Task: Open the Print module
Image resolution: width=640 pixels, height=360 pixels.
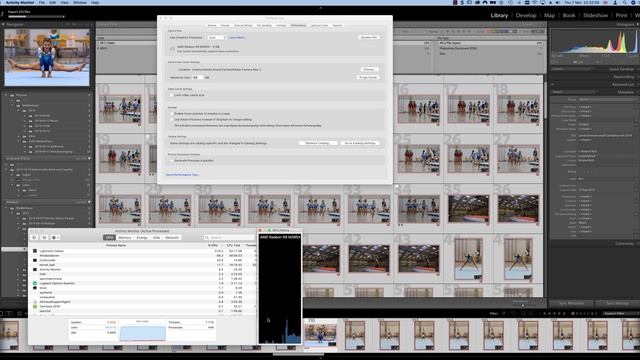Action: coord(621,16)
